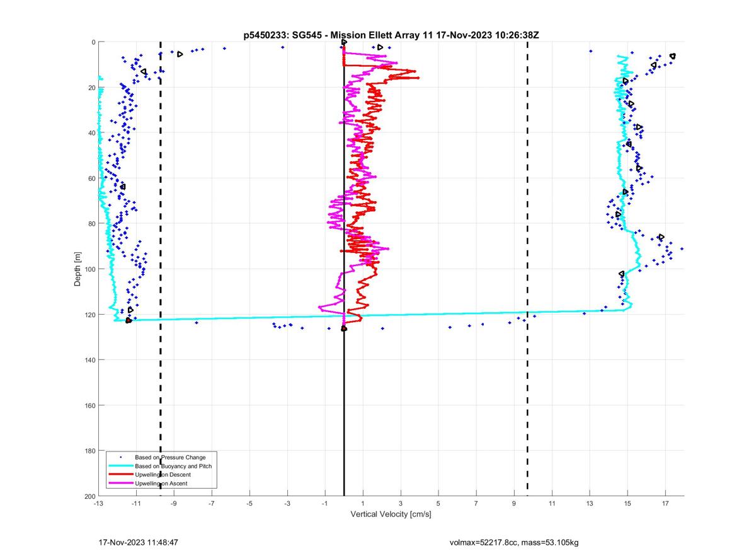Viewport: 756px width, 558px height.
Task: Click the timestamp '17-Nov-2023 11:48:47'
Action: pos(139,542)
